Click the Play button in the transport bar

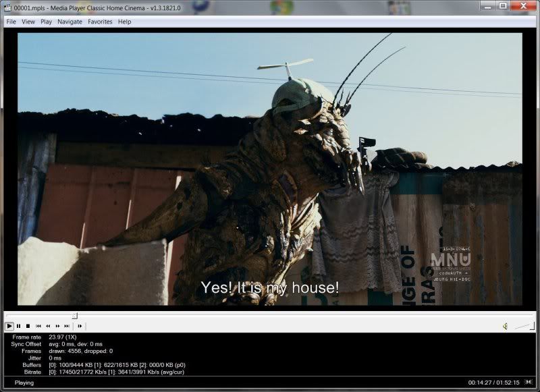tap(9, 326)
